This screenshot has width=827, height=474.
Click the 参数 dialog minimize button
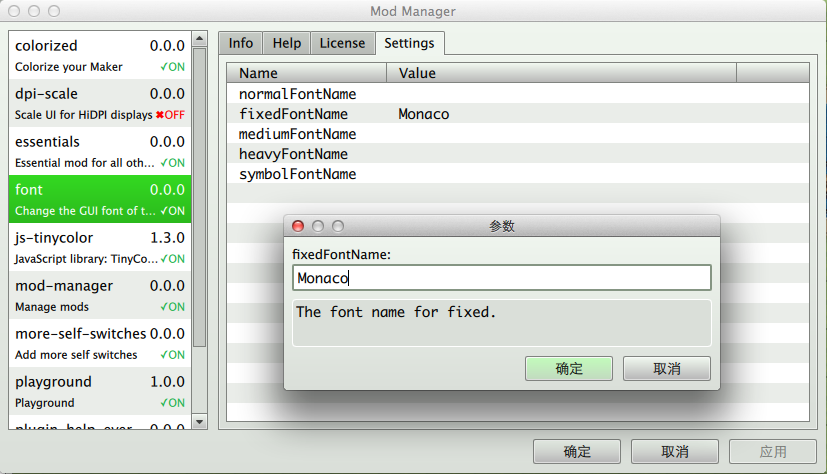click(x=318, y=226)
